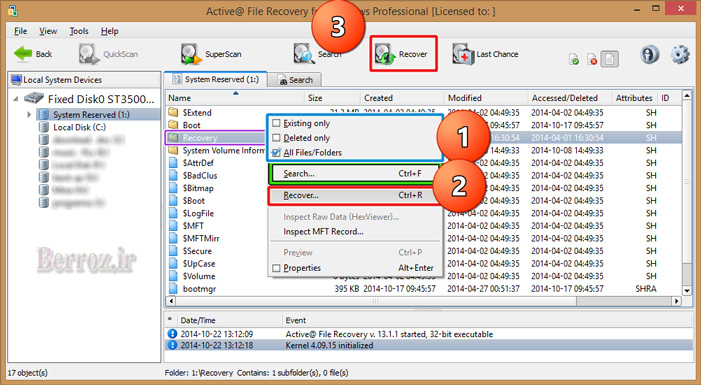Toggle the All Files/Folders checkbox
The image size is (701, 385).
point(276,152)
